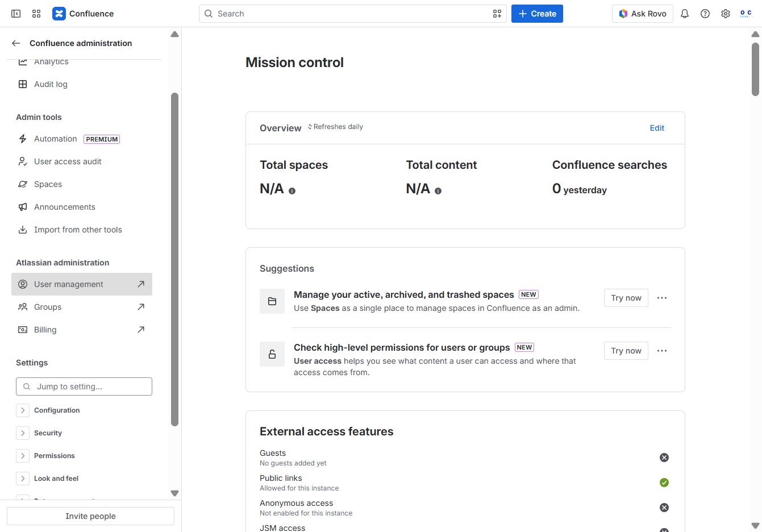Open User access audit page
Viewport: 762px width, 532px height.
pos(82,161)
